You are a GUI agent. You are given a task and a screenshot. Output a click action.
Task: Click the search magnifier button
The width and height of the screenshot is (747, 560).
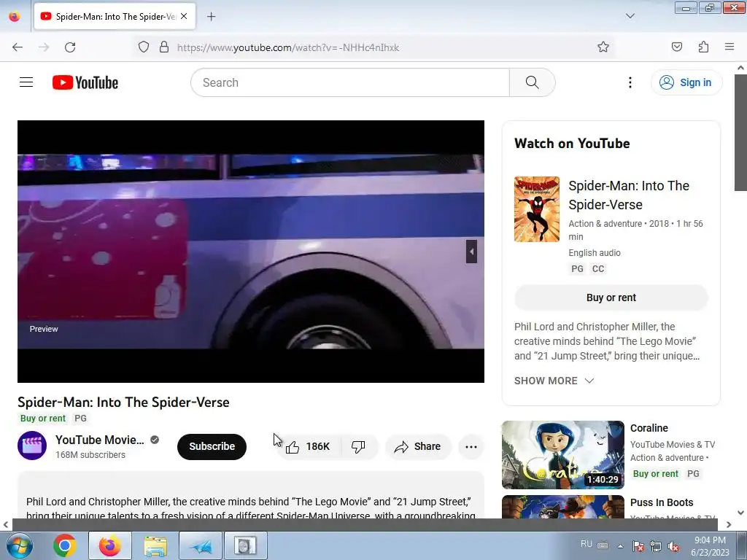(532, 82)
